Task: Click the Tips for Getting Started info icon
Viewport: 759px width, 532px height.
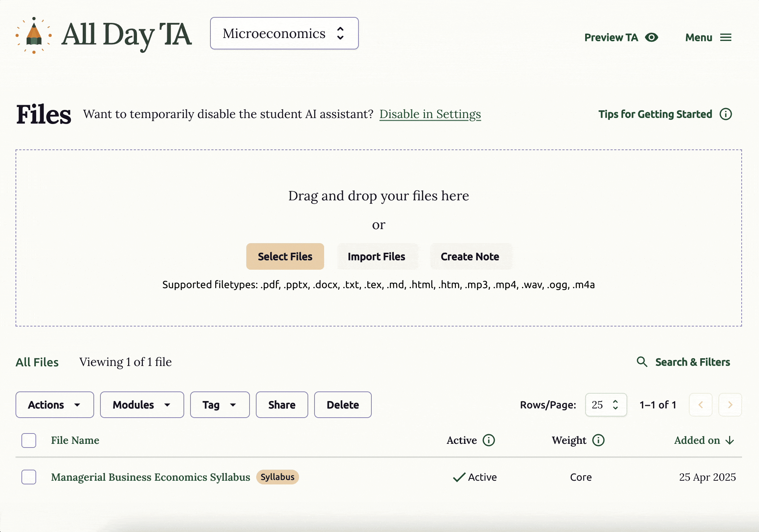Action: pyautogui.click(x=725, y=114)
